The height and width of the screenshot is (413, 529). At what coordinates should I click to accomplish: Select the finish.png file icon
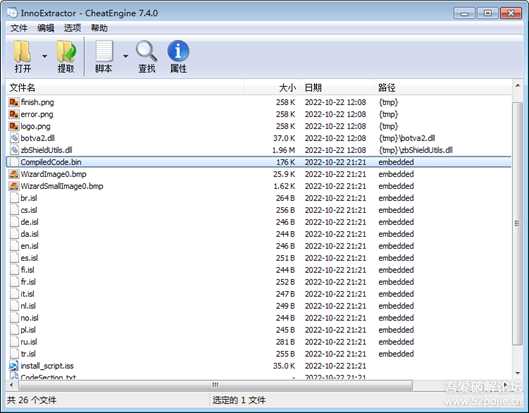(14, 102)
